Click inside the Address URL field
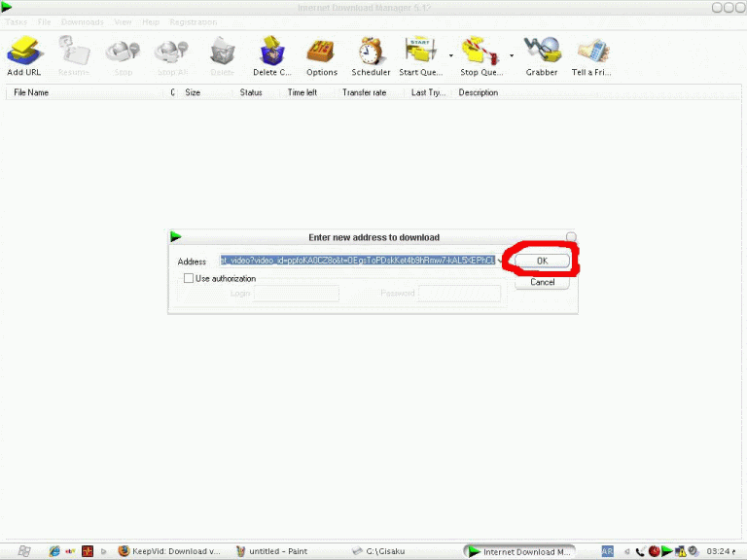747x560 pixels. point(356,261)
